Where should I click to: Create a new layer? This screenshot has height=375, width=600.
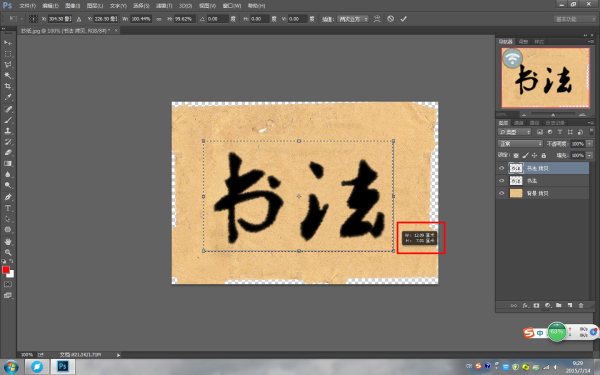tap(570, 305)
